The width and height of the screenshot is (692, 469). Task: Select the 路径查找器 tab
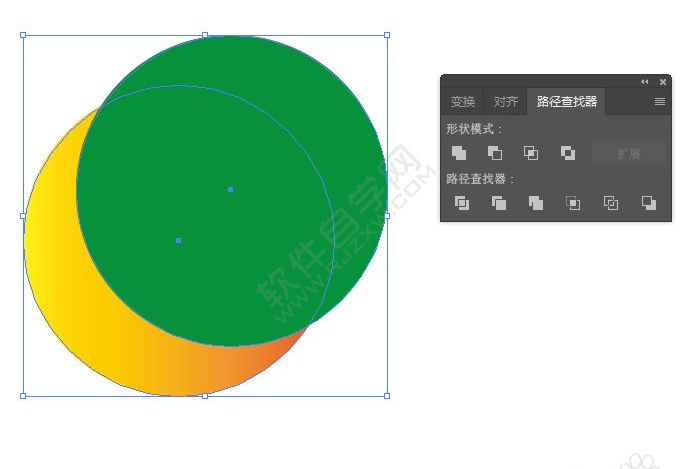coord(567,101)
